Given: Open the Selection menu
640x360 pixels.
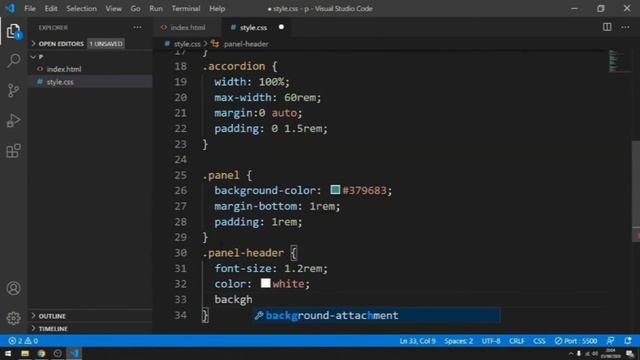Looking at the screenshot, I should point(81,8).
